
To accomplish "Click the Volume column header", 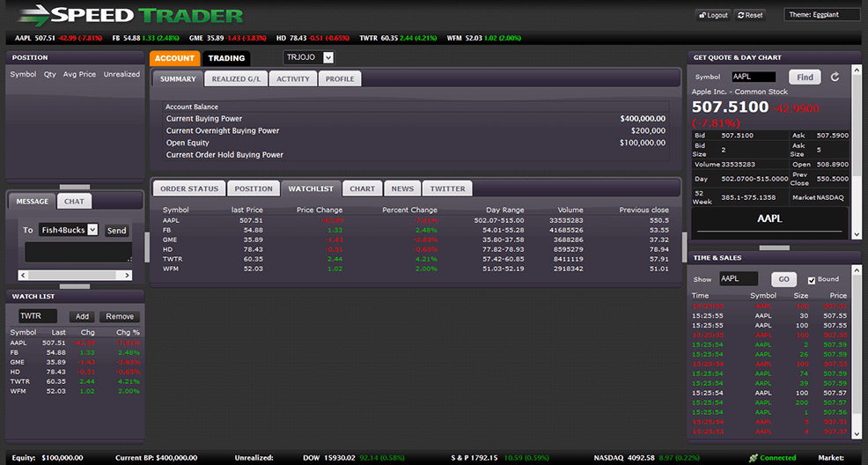I will [x=570, y=210].
